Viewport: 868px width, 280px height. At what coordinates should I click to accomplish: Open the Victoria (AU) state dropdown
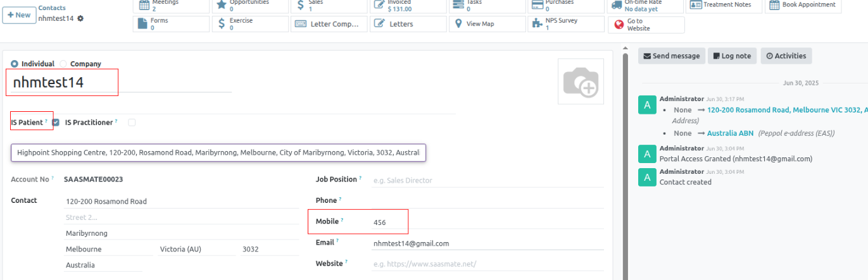[x=195, y=250]
